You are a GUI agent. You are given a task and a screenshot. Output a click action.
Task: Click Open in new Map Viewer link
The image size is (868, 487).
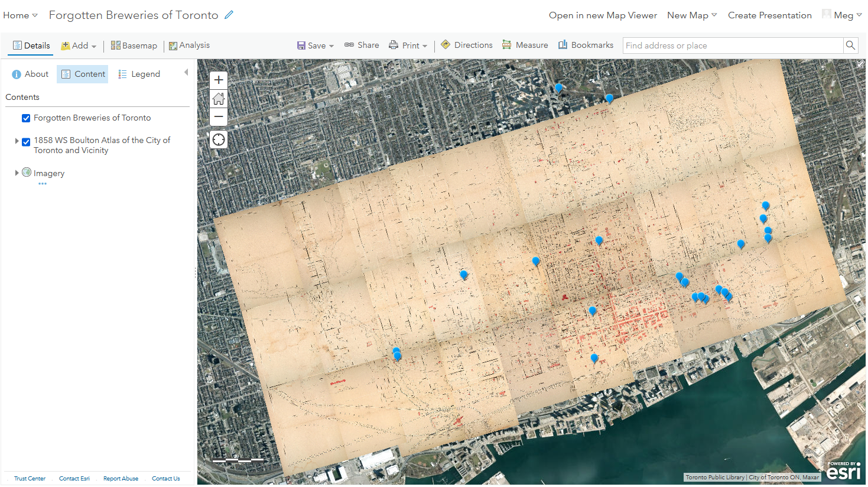click(x=603, y=15)
